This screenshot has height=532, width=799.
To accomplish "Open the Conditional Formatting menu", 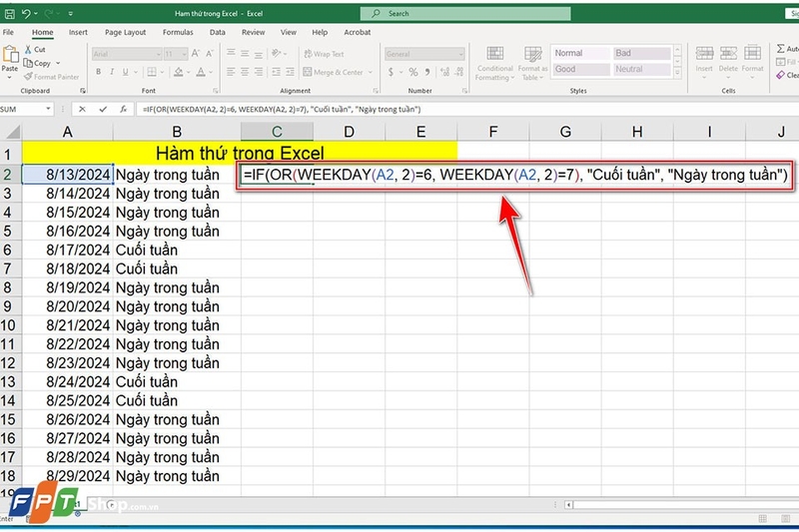I will click(x=494, y=63).
